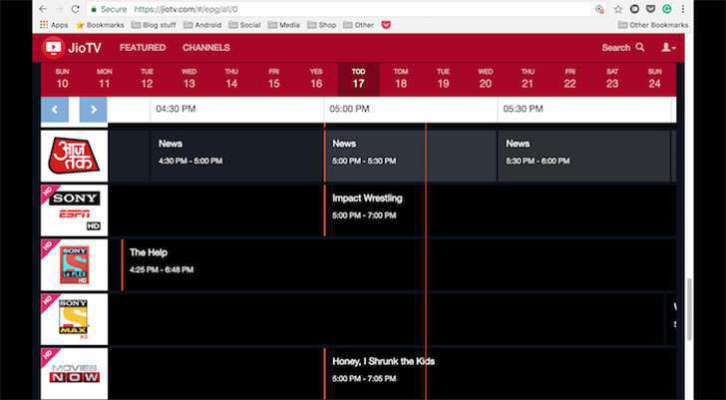The height and width of the screenshot is (400, 726).
Task: Open the Other bookmarks folder
Action: point(359,25)
